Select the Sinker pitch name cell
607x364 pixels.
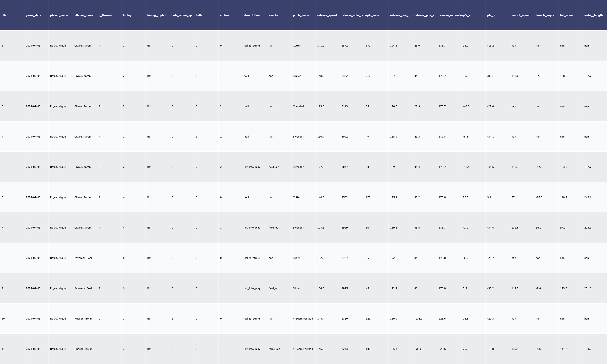297,76
